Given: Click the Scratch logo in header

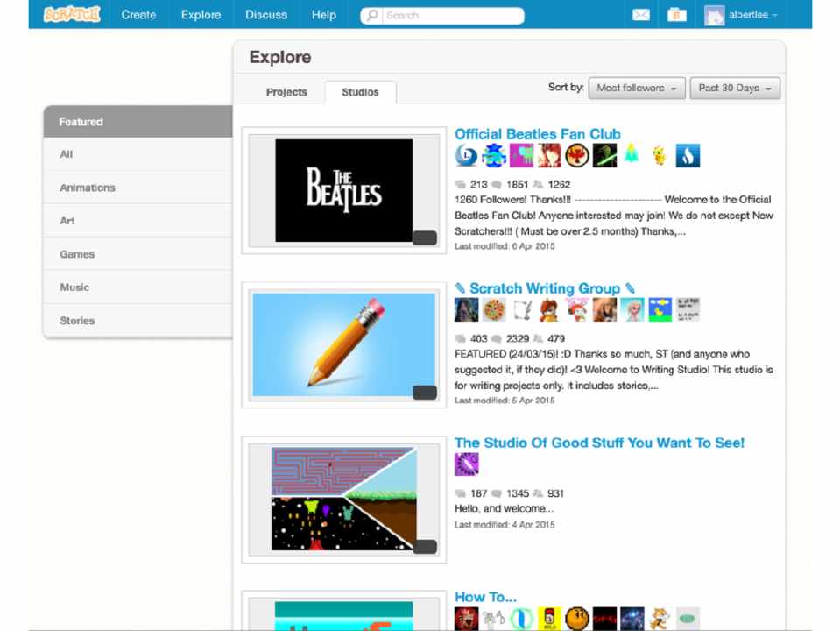Looking at the screenshot, I should tap(72, 14).
